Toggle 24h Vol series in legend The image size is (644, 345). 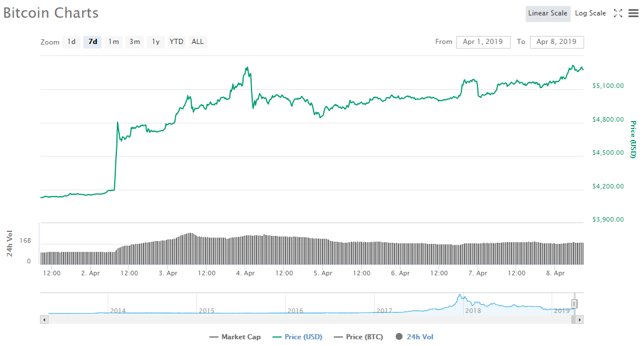(415, 337)
